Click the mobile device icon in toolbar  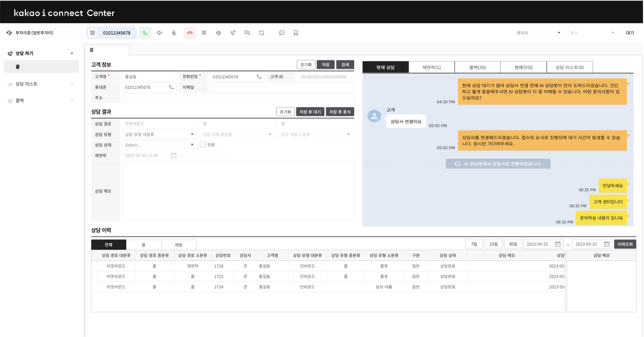point(296,33)
